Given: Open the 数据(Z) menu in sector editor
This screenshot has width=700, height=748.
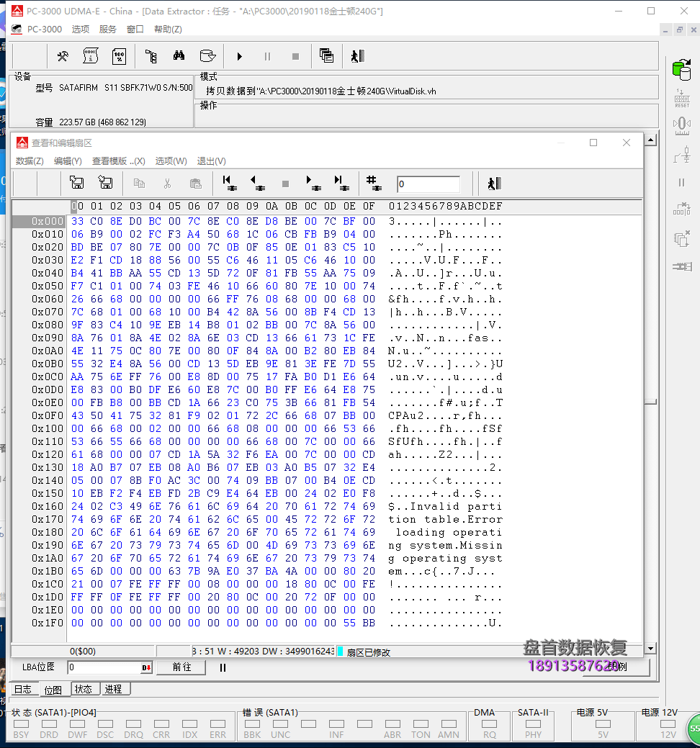Looking at the screenshot, I should 30,161.
